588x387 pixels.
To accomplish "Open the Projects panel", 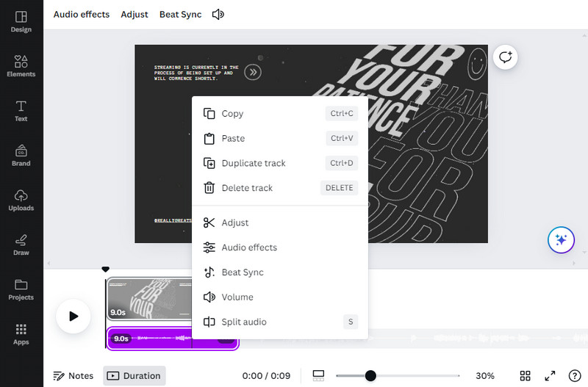I will click(x=21, y=289).
